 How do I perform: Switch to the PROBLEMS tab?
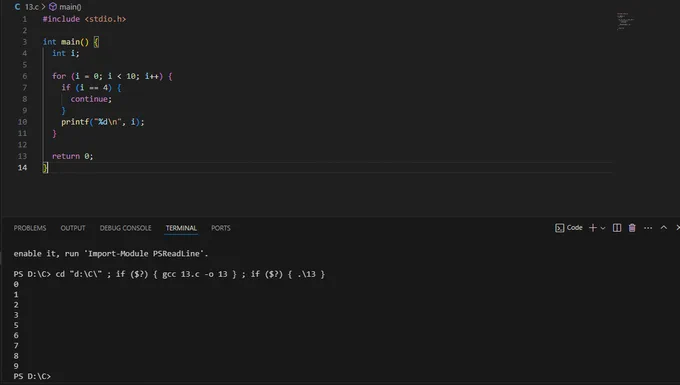pos(30,228)
